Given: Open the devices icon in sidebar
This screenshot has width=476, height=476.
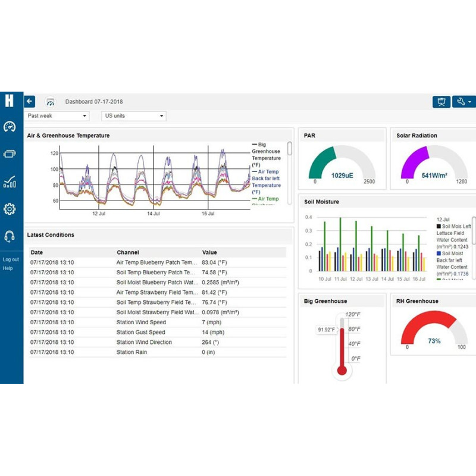Looking at the screenshot, I should click(10, 154).
